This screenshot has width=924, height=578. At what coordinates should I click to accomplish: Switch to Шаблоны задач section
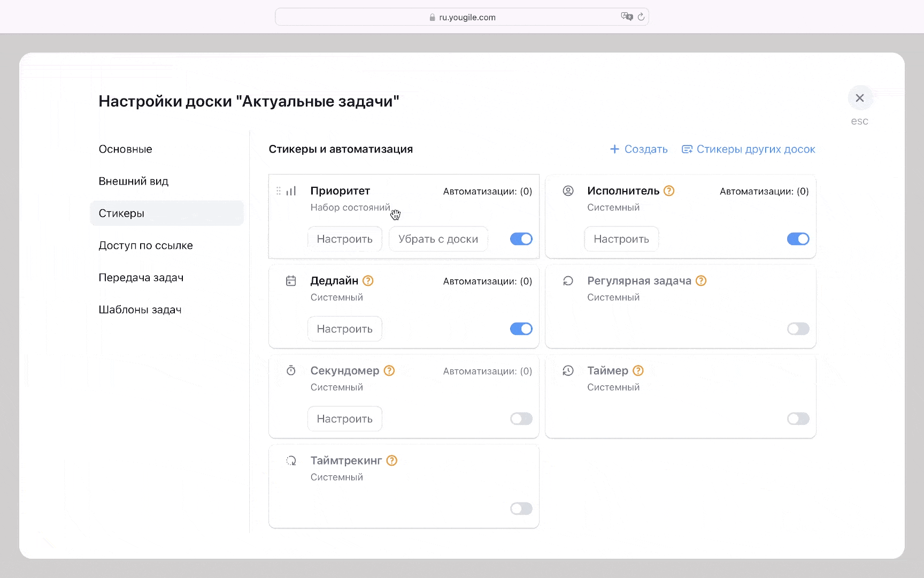click(140, 310)
